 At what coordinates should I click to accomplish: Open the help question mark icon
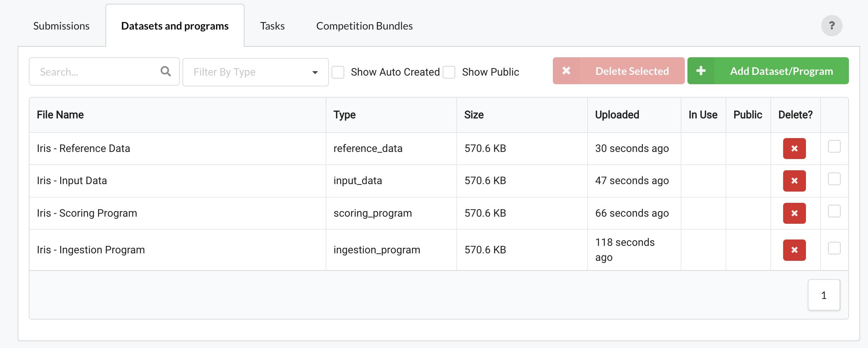click(832, 26)
